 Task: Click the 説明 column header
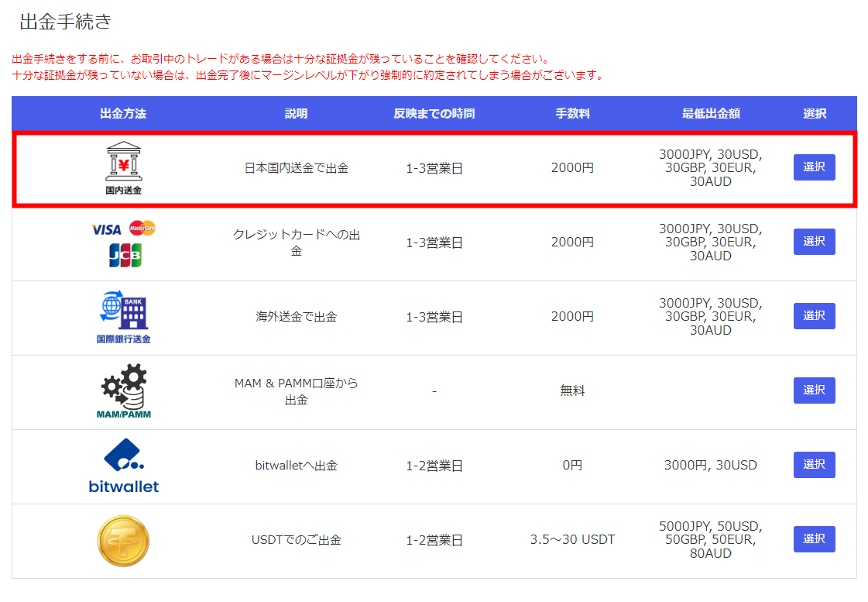[x=296, y=114]
